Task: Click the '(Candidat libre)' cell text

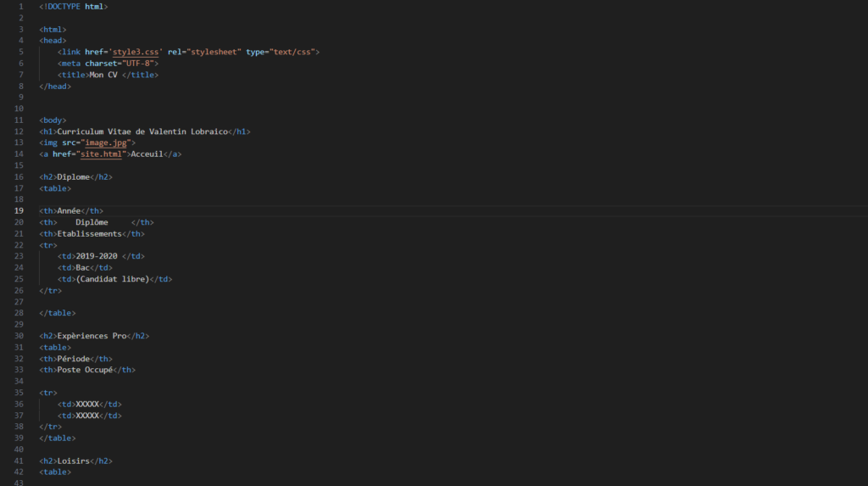Action: pos(113,279)
